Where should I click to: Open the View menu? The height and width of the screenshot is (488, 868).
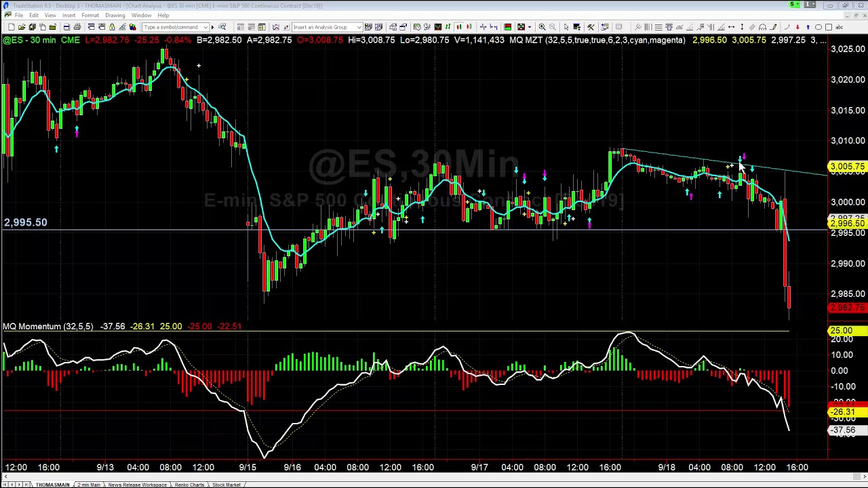pos(50,15)
